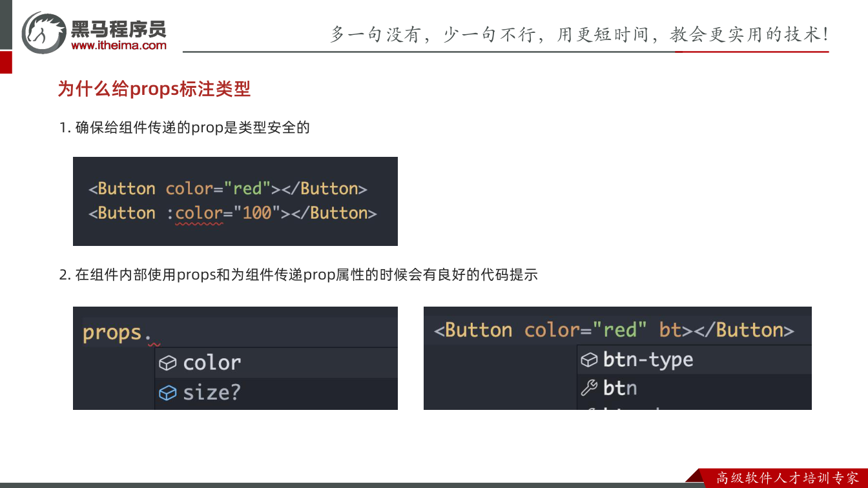Click the horse head logo icon
The image size is (868, 488).
(43, 32)
